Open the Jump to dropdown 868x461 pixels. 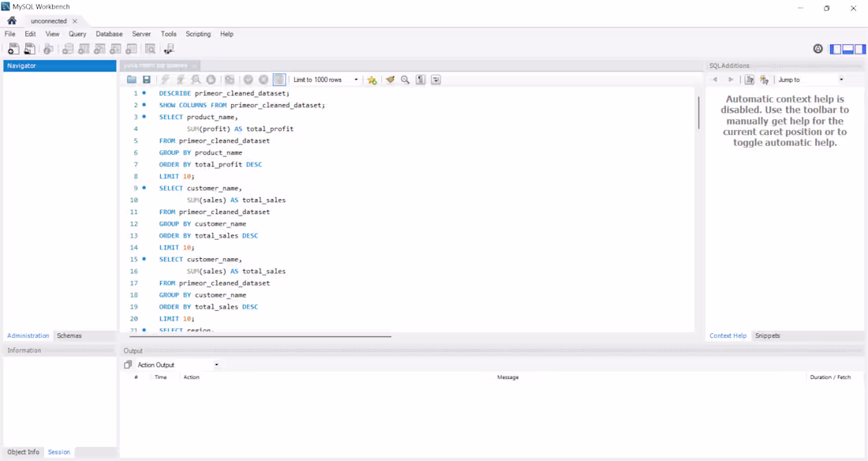pyautogui.click(x=811, y=80)
